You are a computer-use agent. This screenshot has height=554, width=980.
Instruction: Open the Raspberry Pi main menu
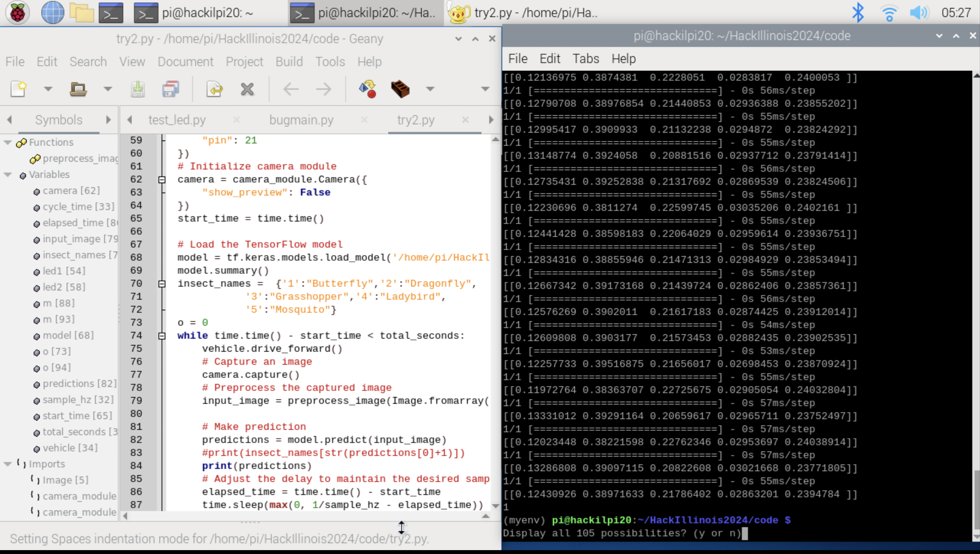pyautogui.click(x=17, y=13)
